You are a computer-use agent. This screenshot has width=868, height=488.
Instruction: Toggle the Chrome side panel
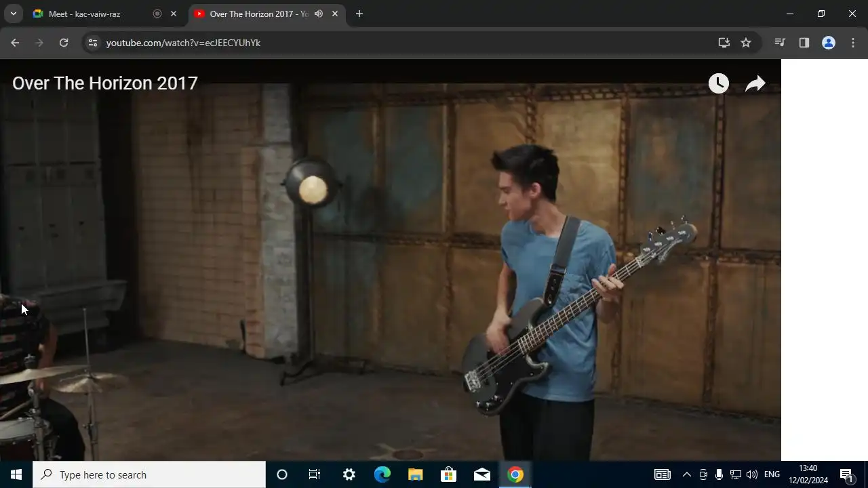point(804,43)
